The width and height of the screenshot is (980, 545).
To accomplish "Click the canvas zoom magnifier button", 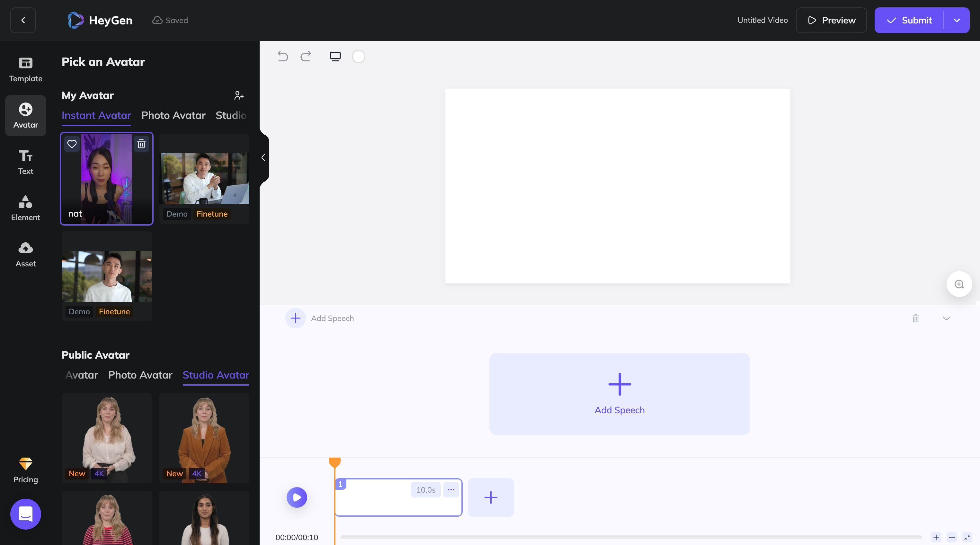I will tap(959, 284).
